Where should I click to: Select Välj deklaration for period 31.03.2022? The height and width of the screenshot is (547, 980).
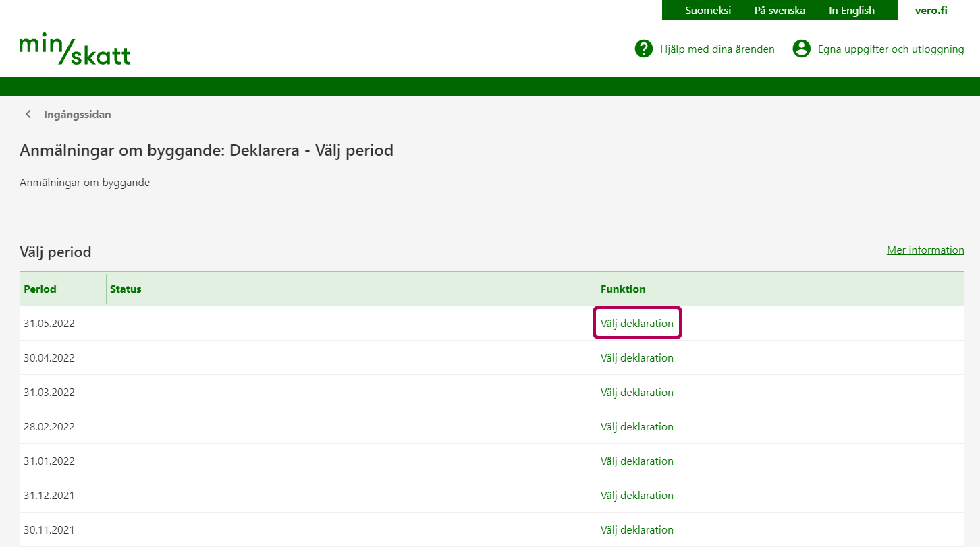tap(636, 393)
